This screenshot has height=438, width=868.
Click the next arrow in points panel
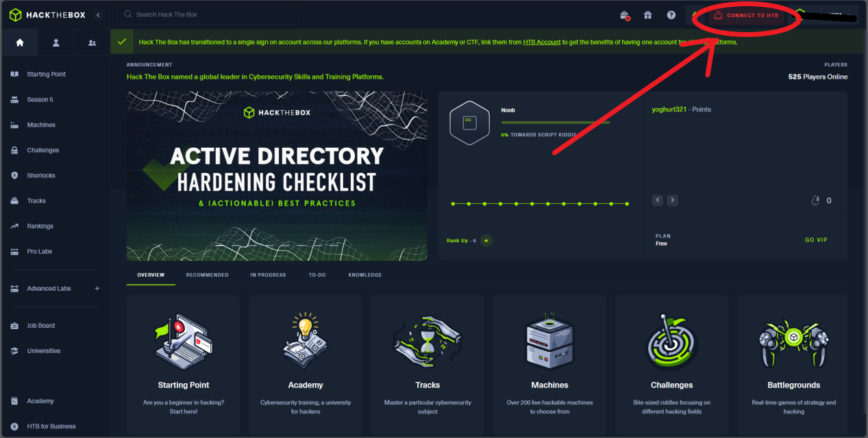pyautogui.click(x=673, y=201)
